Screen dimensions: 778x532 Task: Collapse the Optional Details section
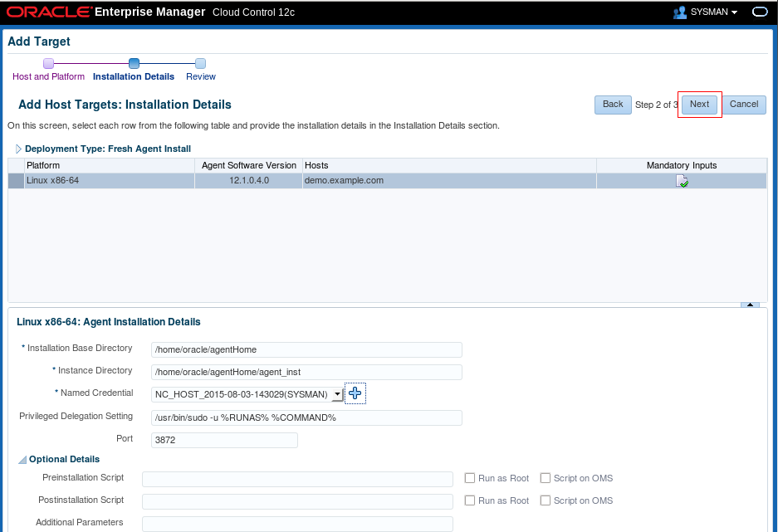22,460
